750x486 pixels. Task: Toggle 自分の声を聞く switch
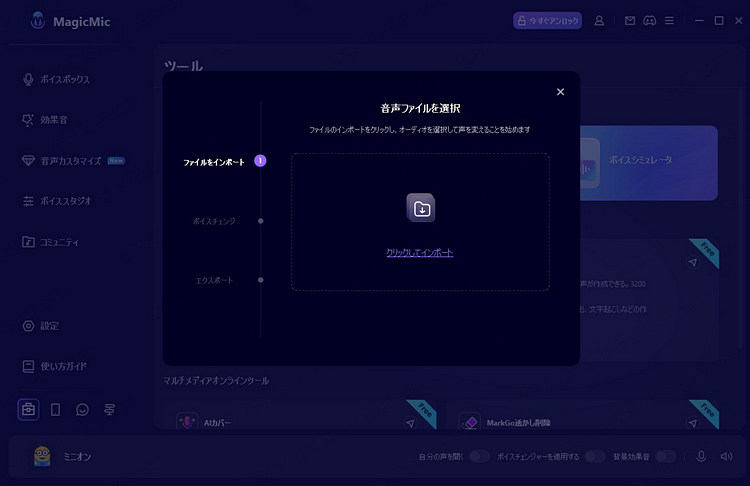pyautogui.click(x=479, y=457)
